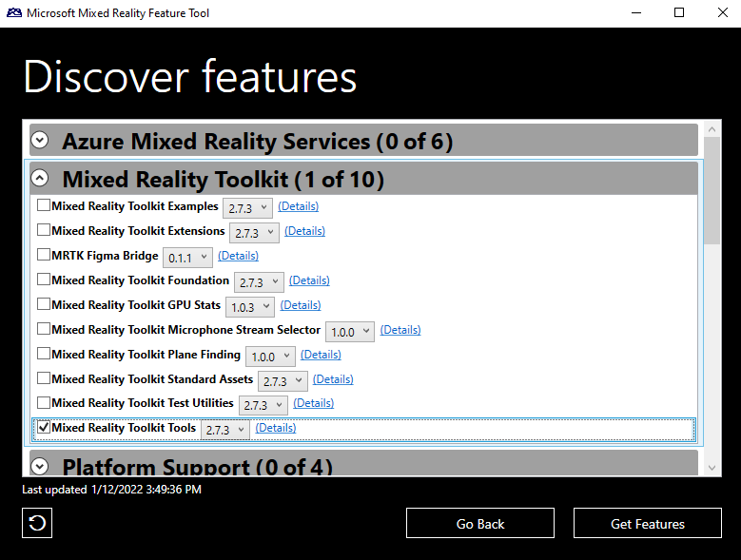The image size is (741, 560).
Task: Tick Mixed Reality Toolkit Standard Assets checkbox
Action: point(44,378)
